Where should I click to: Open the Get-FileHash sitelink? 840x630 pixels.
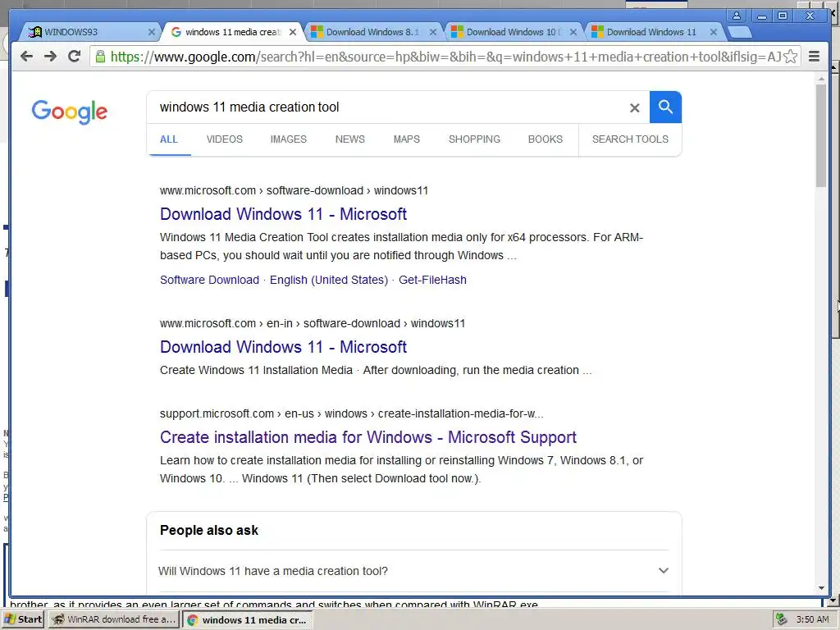tap(432, 281)
